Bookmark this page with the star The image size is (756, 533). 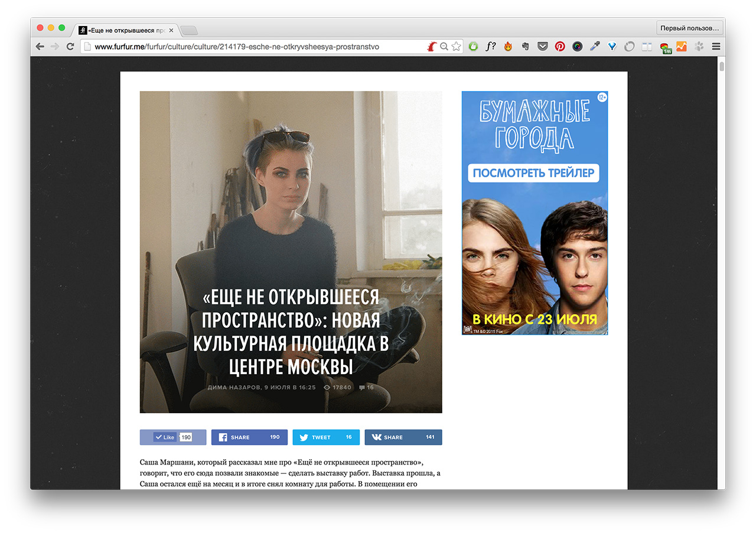456,47
